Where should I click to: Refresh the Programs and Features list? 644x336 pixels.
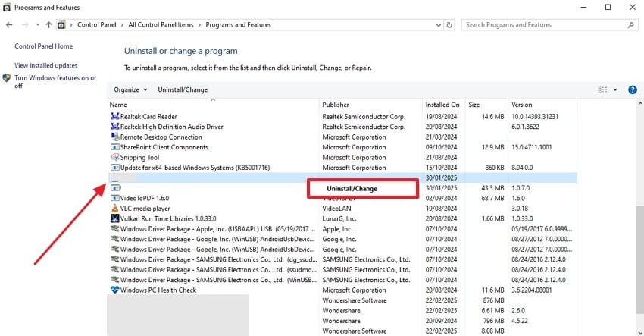pyautogui.click(x=450, y=25)
